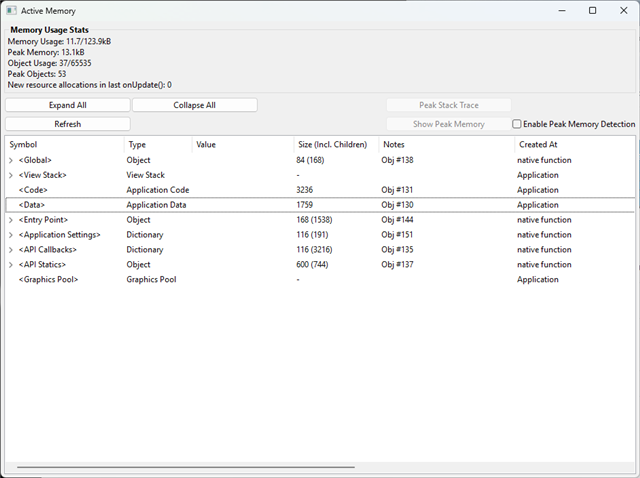Click the Created At column header
The image size is (640, 478).
coord(570,145)
